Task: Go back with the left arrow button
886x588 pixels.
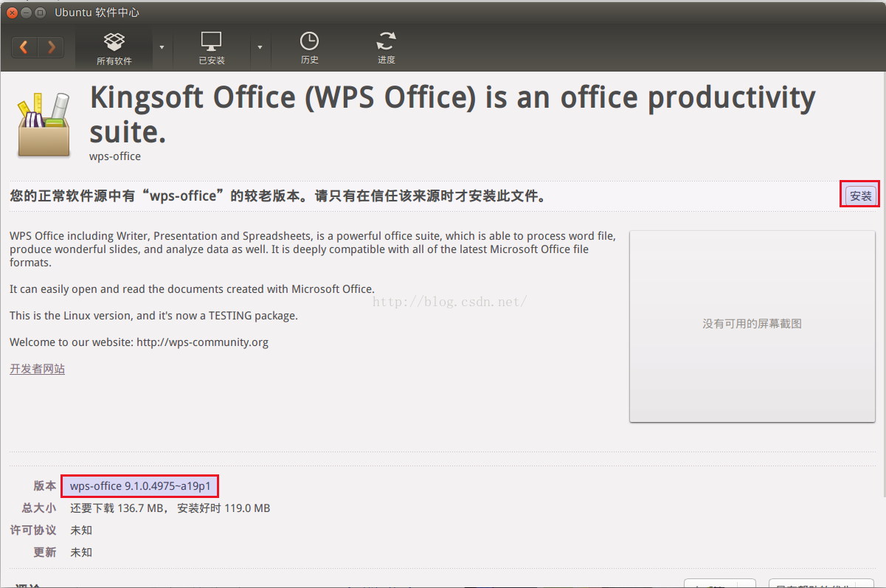Action: pyautogui.click(x=24, y=47)
